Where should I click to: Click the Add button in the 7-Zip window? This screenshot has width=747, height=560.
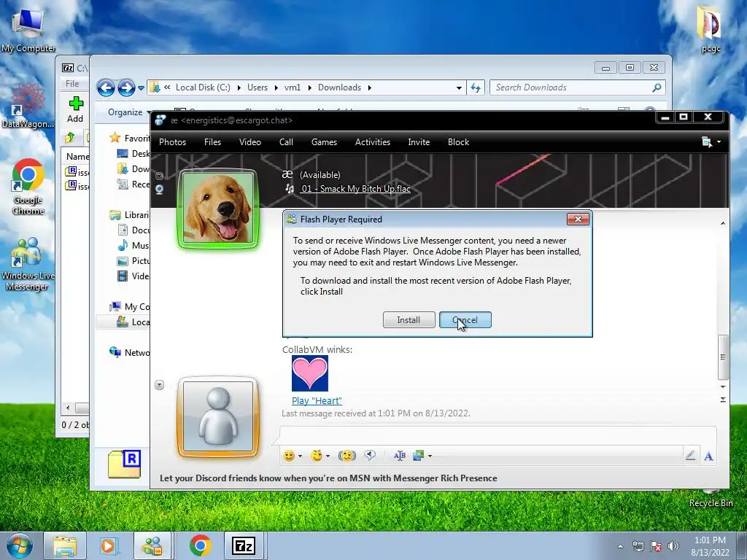coord(75,109)
